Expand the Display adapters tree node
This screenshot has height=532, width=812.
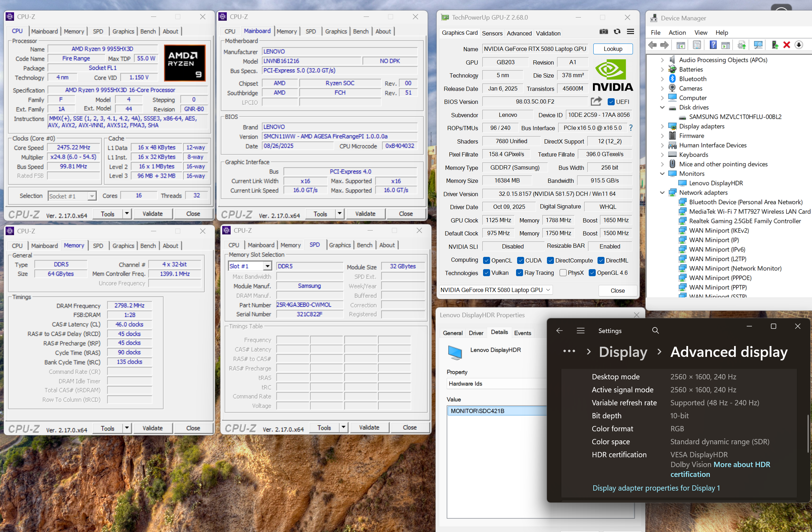coord(662,126)
